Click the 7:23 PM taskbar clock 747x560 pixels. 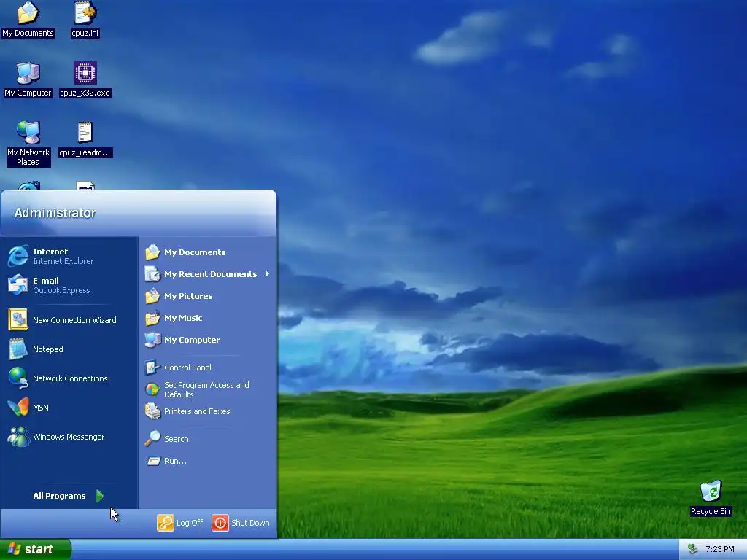pyautogui.click(x=719, y=549)
